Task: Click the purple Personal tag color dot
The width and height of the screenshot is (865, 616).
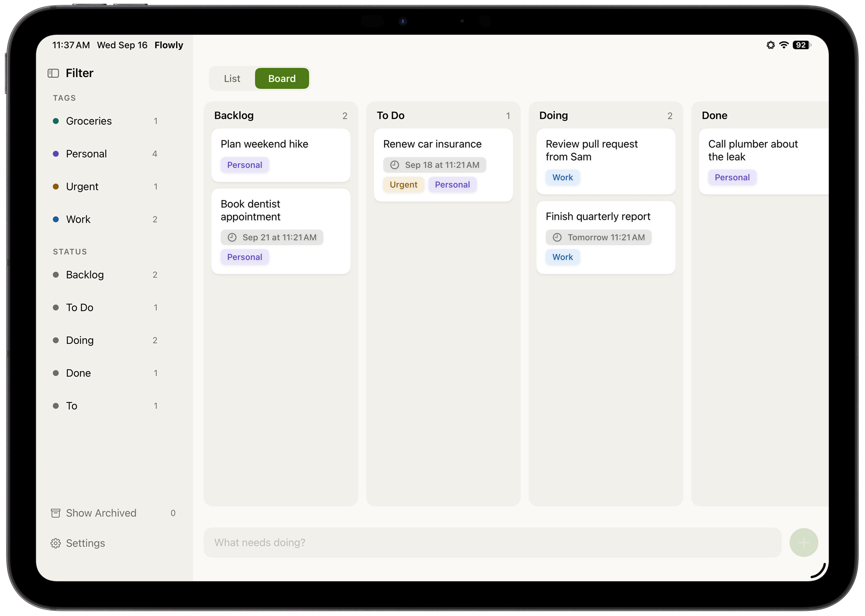Action: coord(56,154)
